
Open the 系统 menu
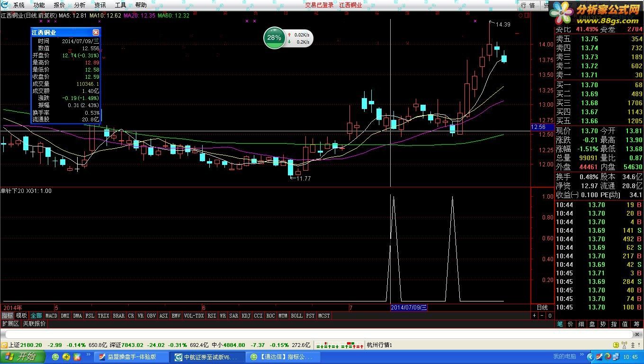[19, 5]
